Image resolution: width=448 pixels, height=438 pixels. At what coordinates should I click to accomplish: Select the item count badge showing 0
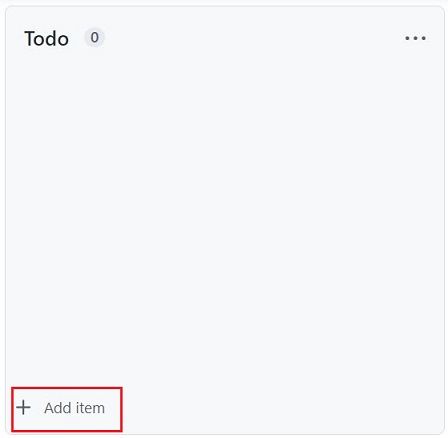[94, 38]
